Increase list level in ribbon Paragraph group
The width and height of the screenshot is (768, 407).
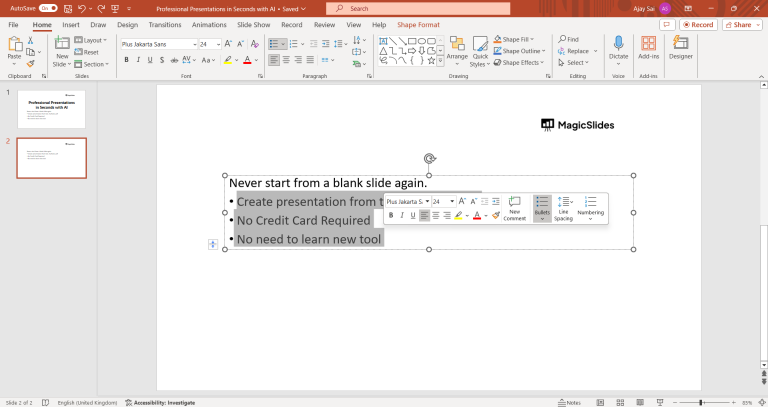326,44
